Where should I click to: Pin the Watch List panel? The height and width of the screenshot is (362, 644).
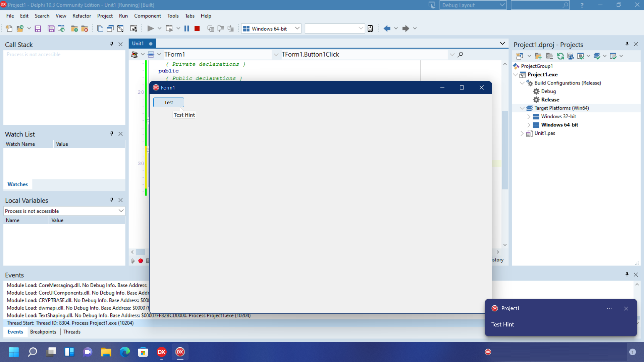112,133
